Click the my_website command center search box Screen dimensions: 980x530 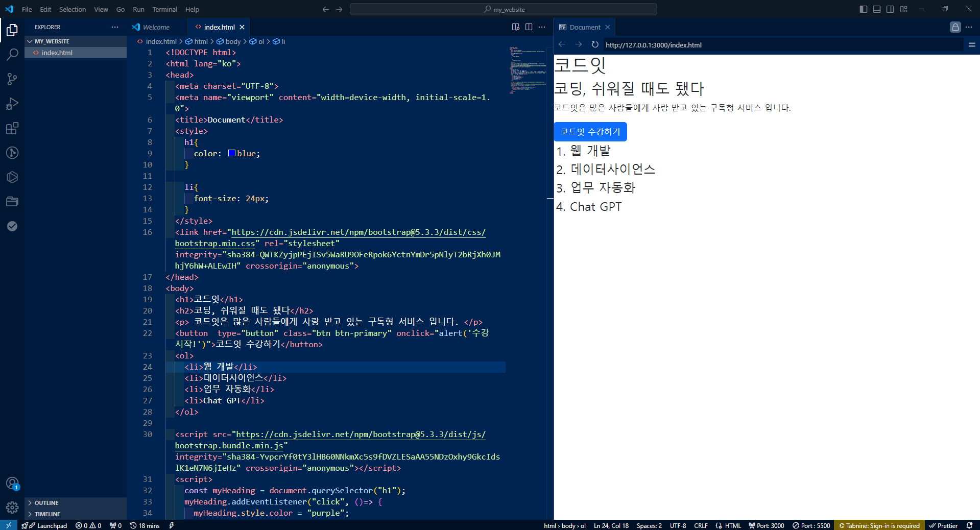tap(504, 9)
